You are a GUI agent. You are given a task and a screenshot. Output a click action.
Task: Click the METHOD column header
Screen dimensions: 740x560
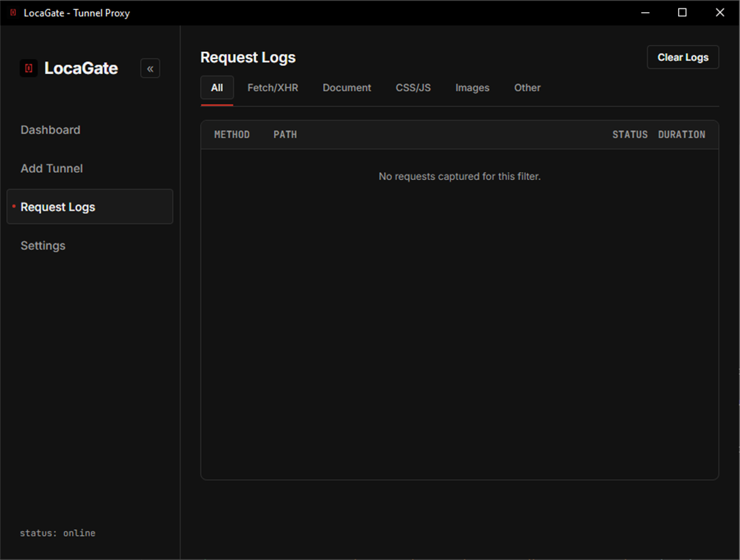(232, 135)
